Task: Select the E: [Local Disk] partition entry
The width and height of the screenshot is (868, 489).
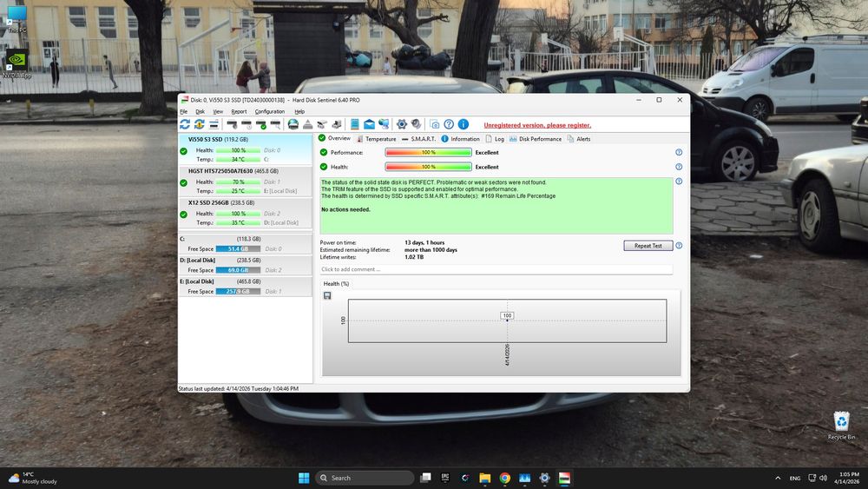Action: click(x=246, y=287)
